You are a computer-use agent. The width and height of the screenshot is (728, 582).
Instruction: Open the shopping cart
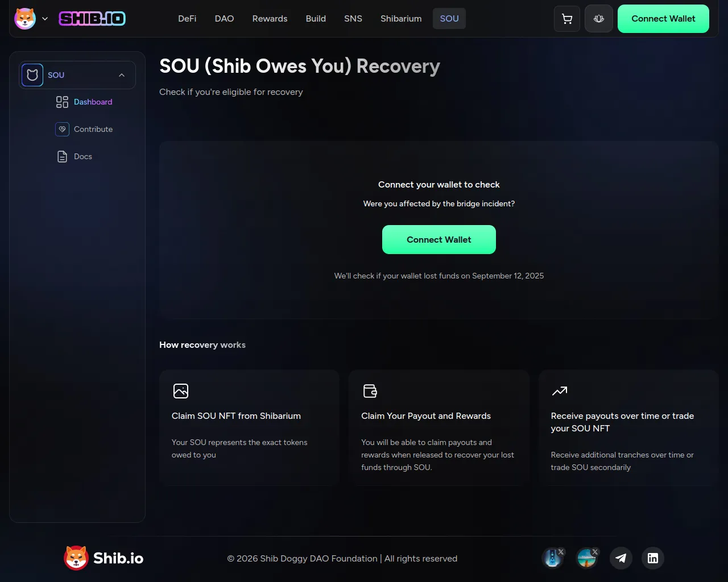tap(567, 19)
